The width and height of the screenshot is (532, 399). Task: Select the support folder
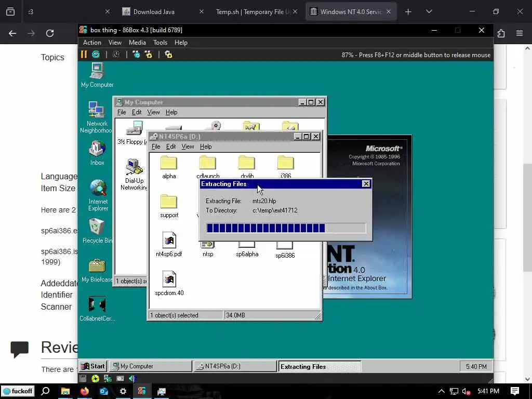(x=169, y=206)
